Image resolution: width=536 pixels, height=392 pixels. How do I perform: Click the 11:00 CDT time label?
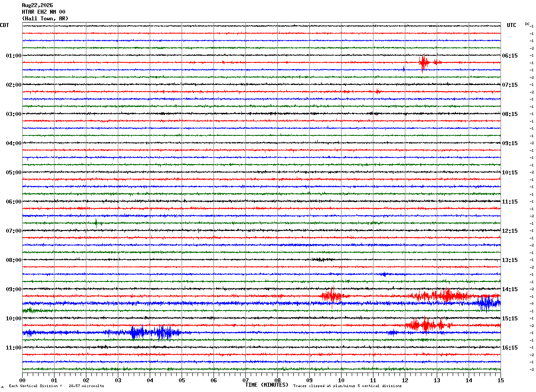pos(13,348)
